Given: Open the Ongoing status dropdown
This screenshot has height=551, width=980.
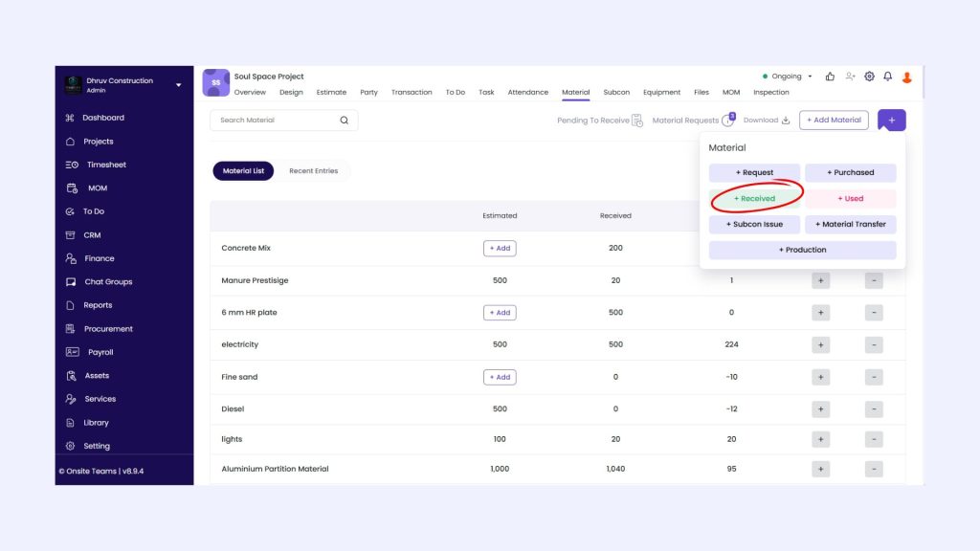Looking at the screenshot, I should [788, 77].
